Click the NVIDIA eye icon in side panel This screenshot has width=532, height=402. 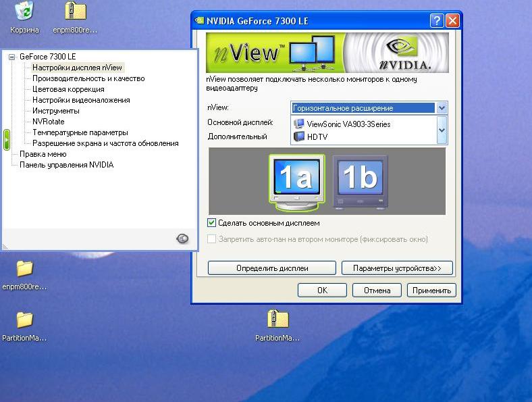coord(182,238)
